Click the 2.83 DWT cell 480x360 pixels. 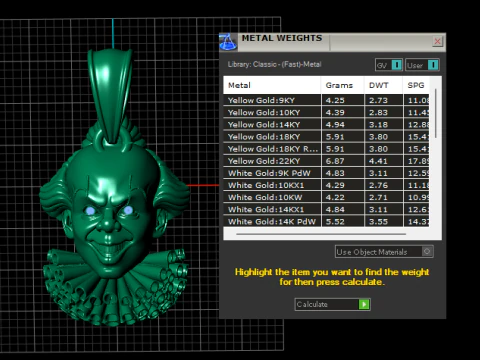click(384, 112)
